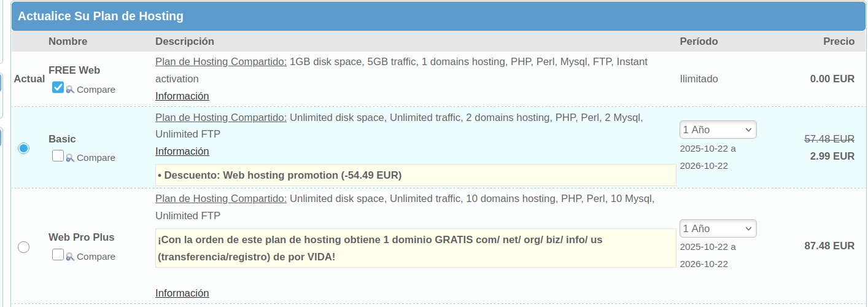This screenshot has height=307, width=868.
Task: Open Información link for FREE Web plan
Action: [x=182, y=96]
